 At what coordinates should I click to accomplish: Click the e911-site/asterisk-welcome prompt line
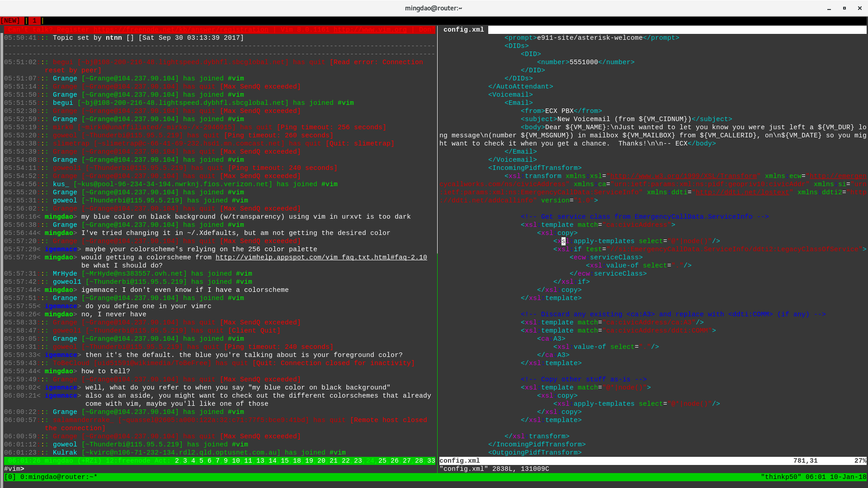tap(592, 38)
